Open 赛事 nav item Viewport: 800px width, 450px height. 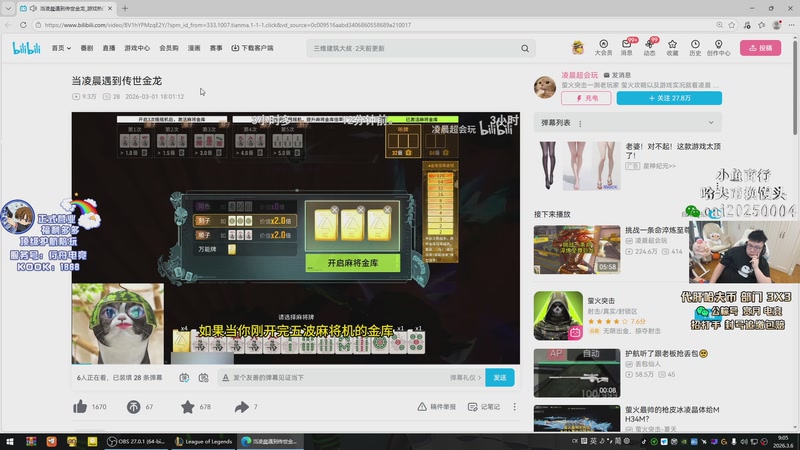[x=216, y=48]
